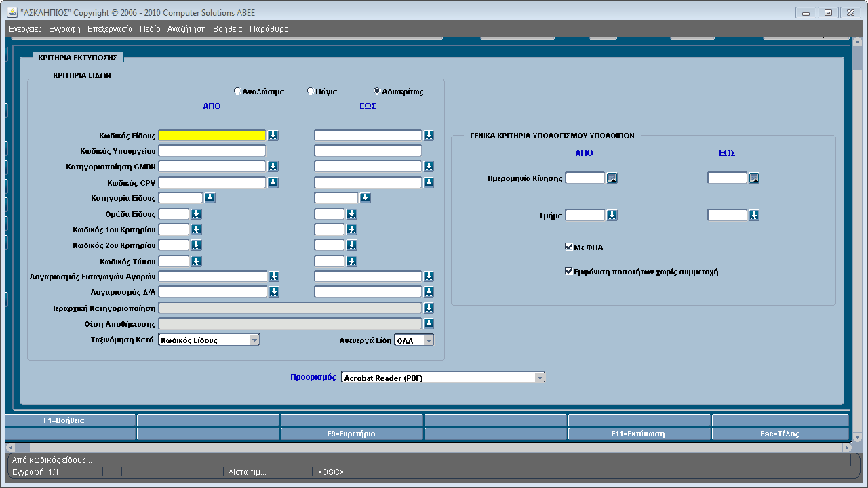Open lookup for Ομάδα Είδους ΑΠΟ

(196, 214)
